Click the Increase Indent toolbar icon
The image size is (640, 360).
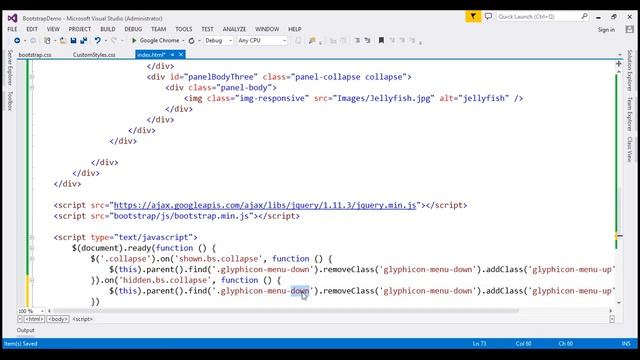367,40
